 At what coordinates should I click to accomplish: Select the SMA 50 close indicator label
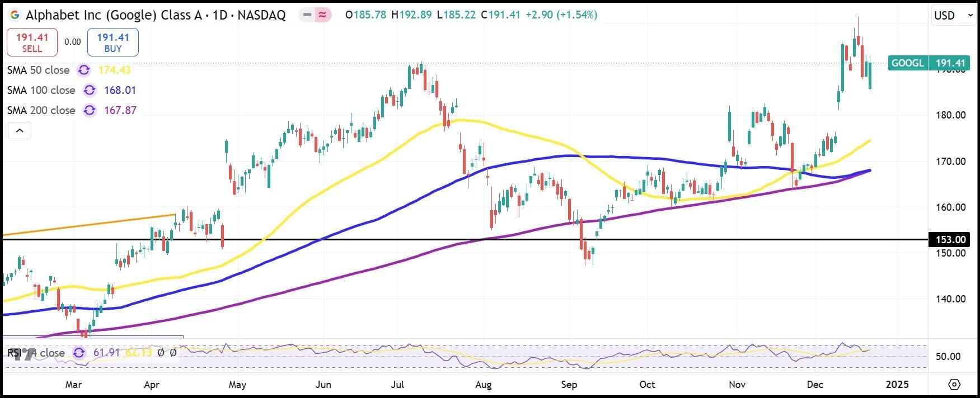click(39, 70)
